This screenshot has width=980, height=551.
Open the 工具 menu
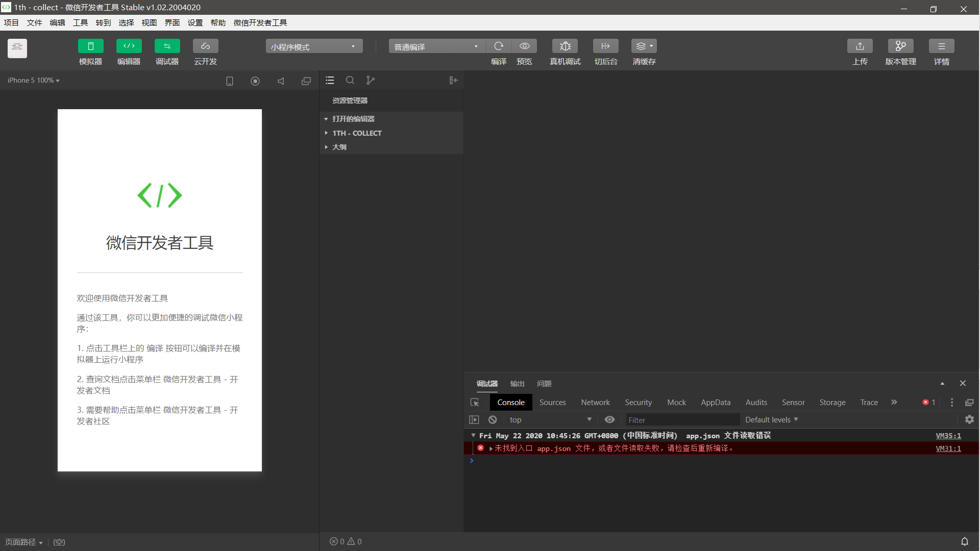(x=80, y=23)
